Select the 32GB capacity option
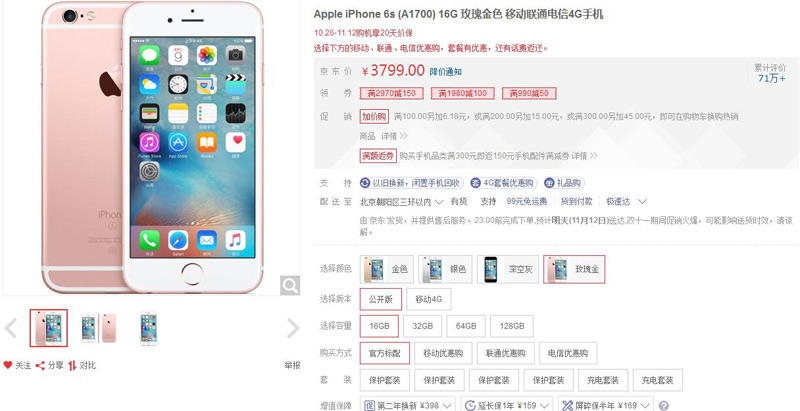800x411 pixels. pos(422,326)
